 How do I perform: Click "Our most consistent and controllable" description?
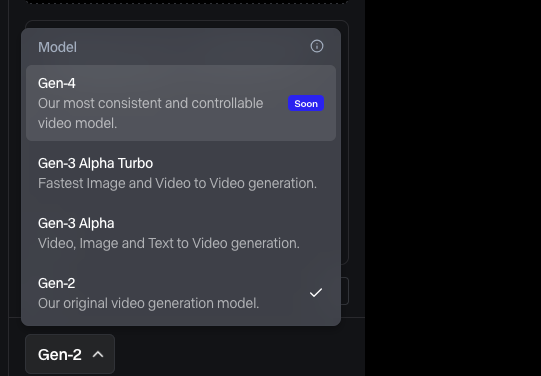pyautogui.click(x=150, y=103)
